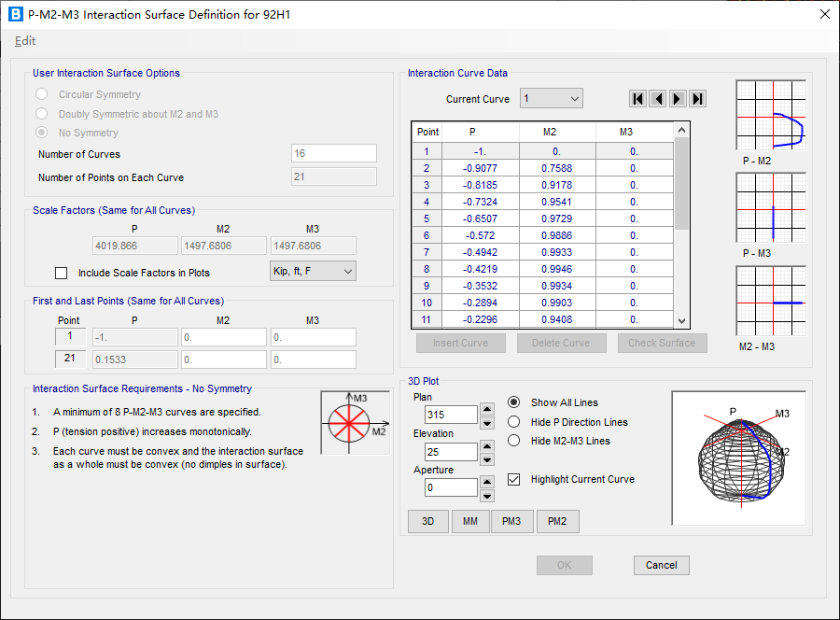The height and width of the screenshot is (620, 840).
Task: Select P cell -0.572 in row 6
Action: tap(480, 235)
